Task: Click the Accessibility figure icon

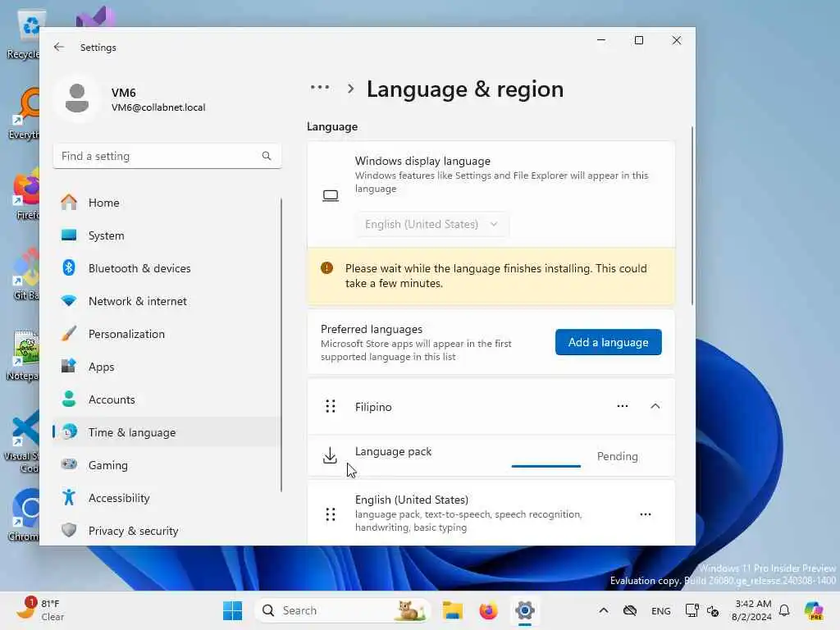Action: [69, 497]
